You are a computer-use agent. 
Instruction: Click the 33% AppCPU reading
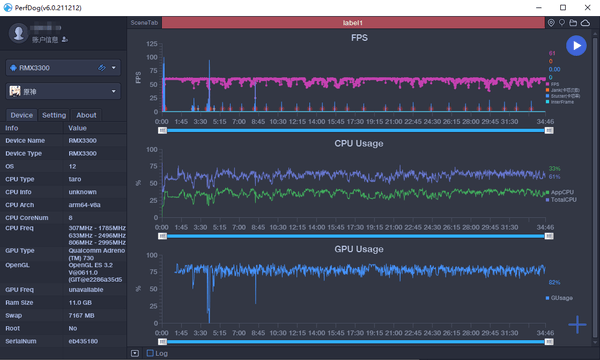coord(554,169)
